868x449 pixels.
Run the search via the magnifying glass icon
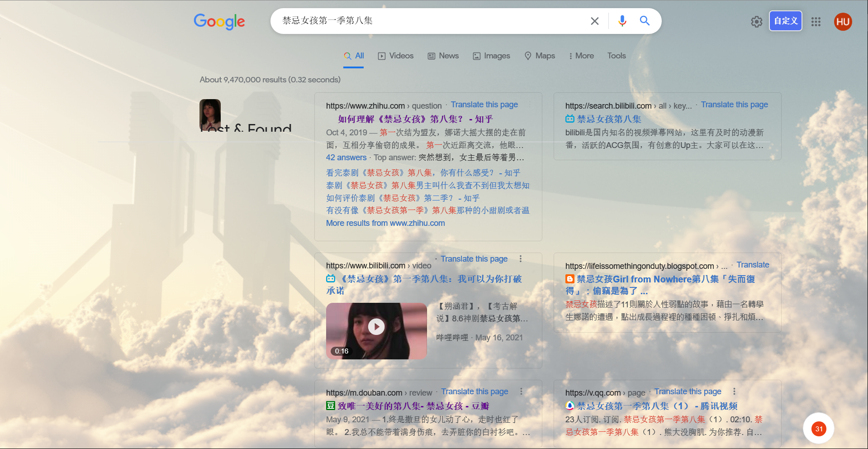645,21
